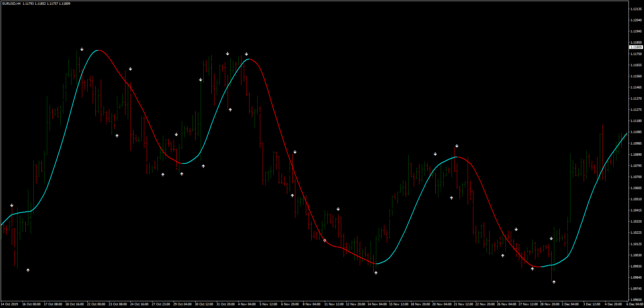Select the 1.10510 price scale value

636,199
